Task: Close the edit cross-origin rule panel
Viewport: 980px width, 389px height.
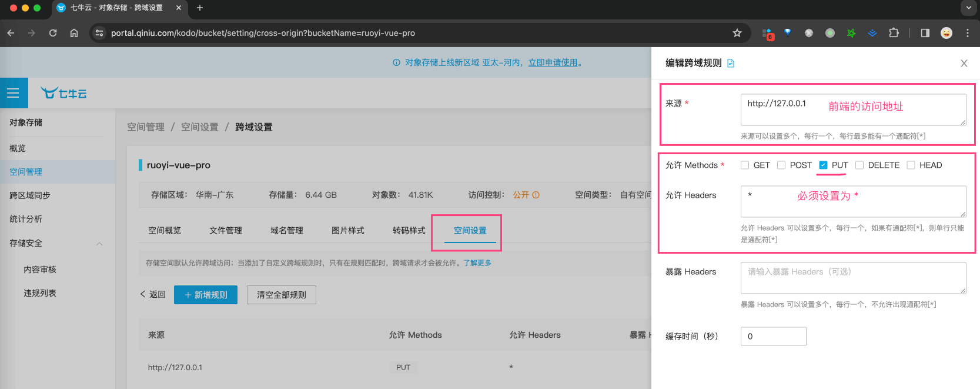Action: (x=964, y=64)
